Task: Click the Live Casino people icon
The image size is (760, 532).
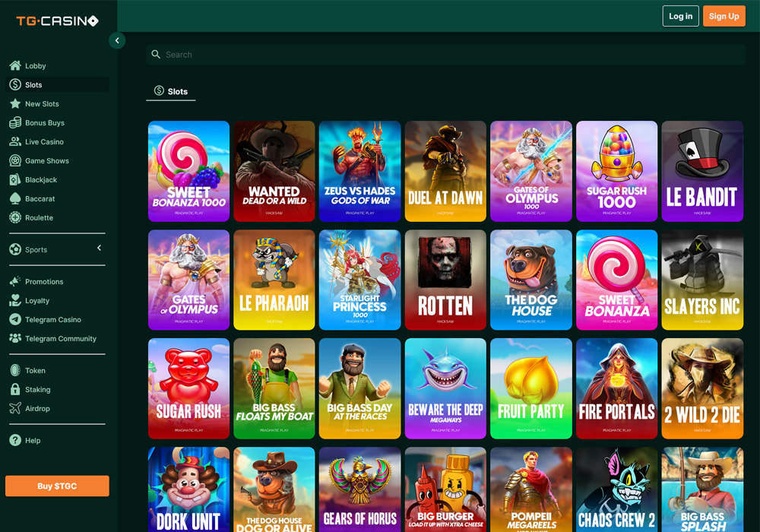Action: click(15, 141)
